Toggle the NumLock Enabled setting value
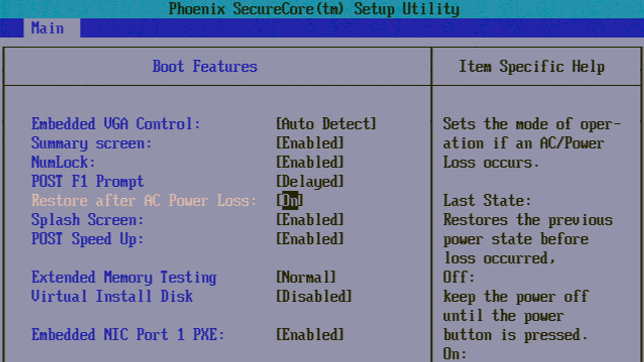The image size is (644, 362). point(310,162)
